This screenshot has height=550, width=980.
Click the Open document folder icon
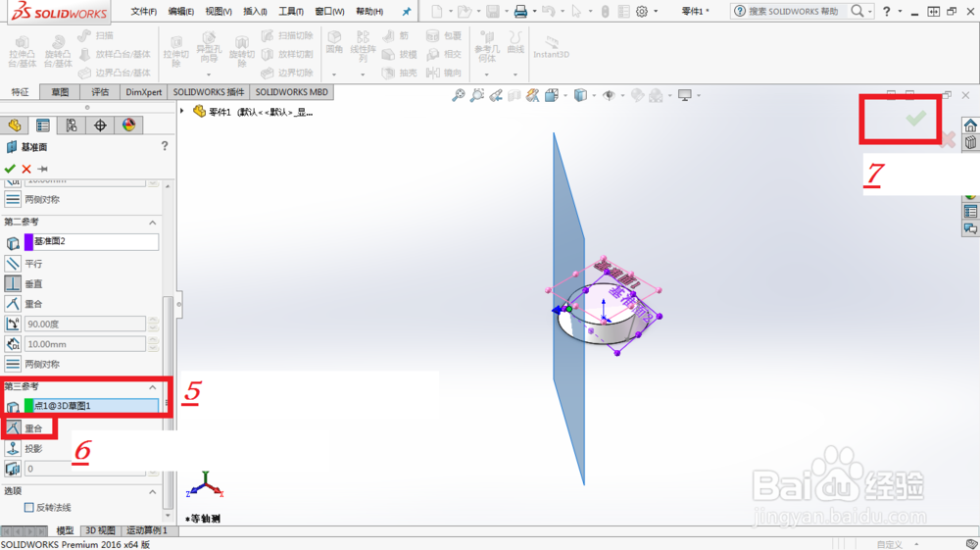pyautogui.click(x=464, y=11)
